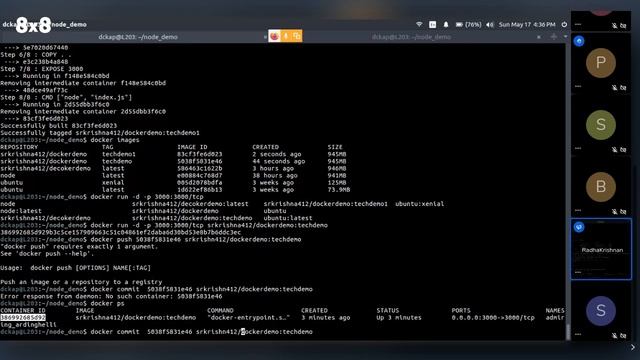This screenshot has width=640, height=360.
Task: Click the screens icon in orange sharing bar
Action: click(x=297, y=36)
